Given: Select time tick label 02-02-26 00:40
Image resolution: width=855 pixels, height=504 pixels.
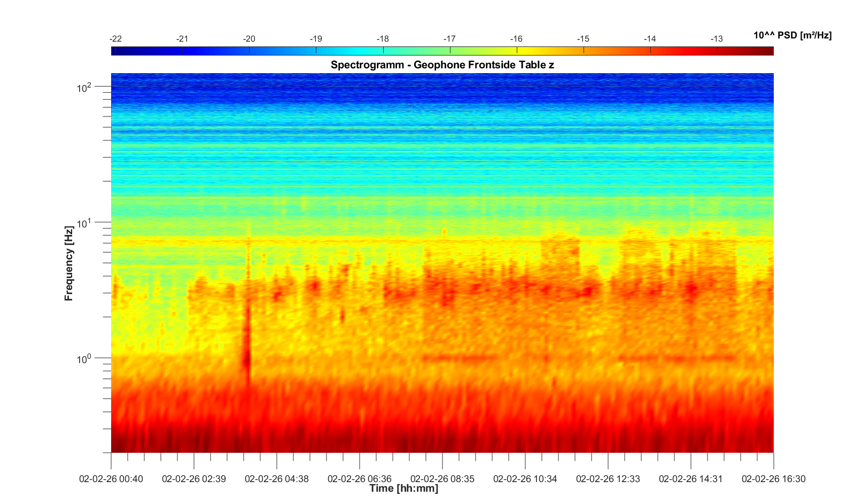Looking at the screenshot, I should click(111, 479).
